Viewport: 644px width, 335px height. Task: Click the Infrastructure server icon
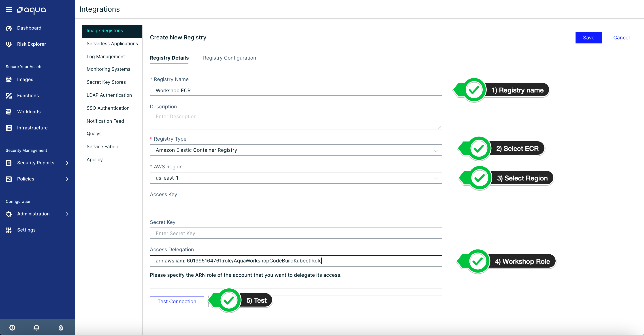(x=9, y=128)
